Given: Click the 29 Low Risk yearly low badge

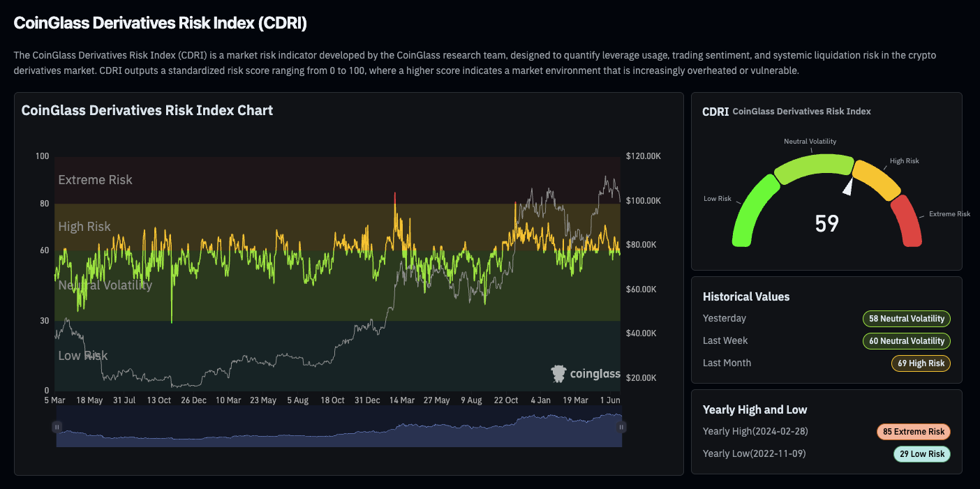Looking at the screenshot, I should point(921,454).
